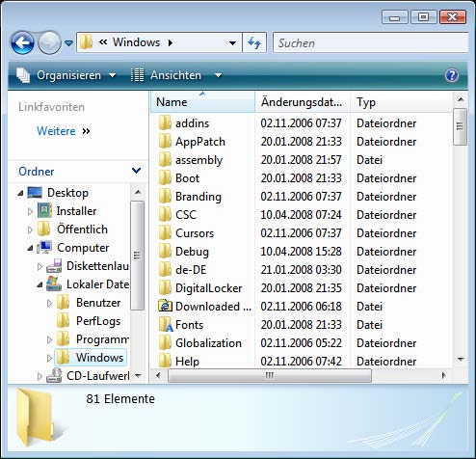This screenshot has height=459, width=476.
Task: Select Öffentlich in the folder tree
Action: pyautogui.click(x=82, y=229)
